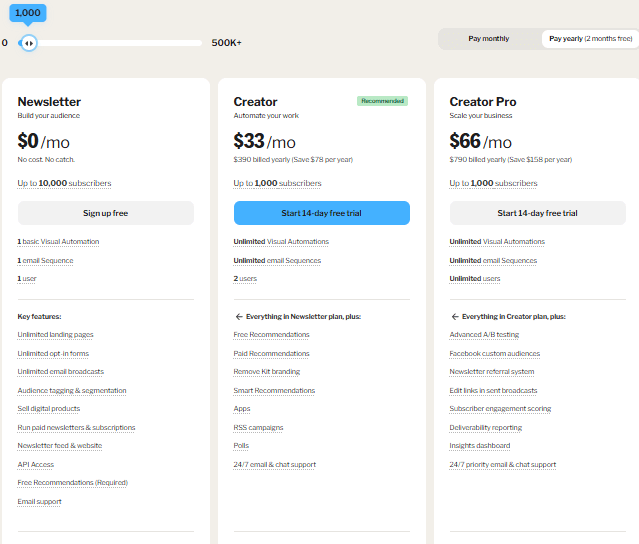Click 'Edit links in sent broadcasts' feature

coord(494,390)
